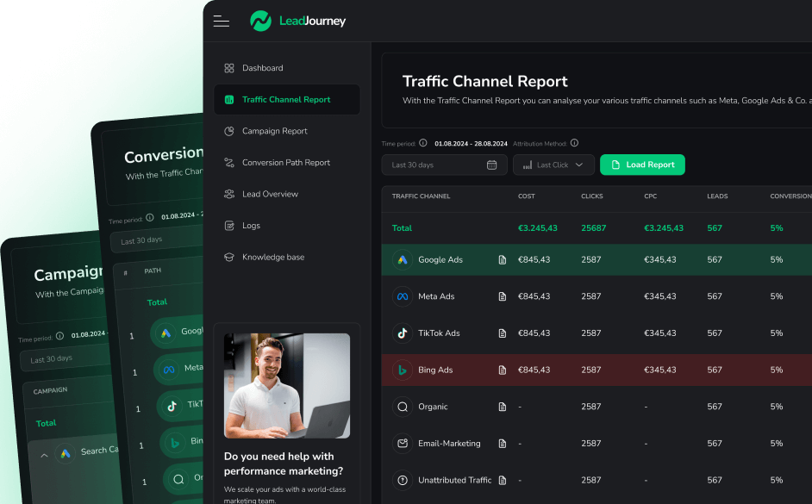Click the Organic channel name in Traffic Channel table
812x504 pixels.
point(433,407)
